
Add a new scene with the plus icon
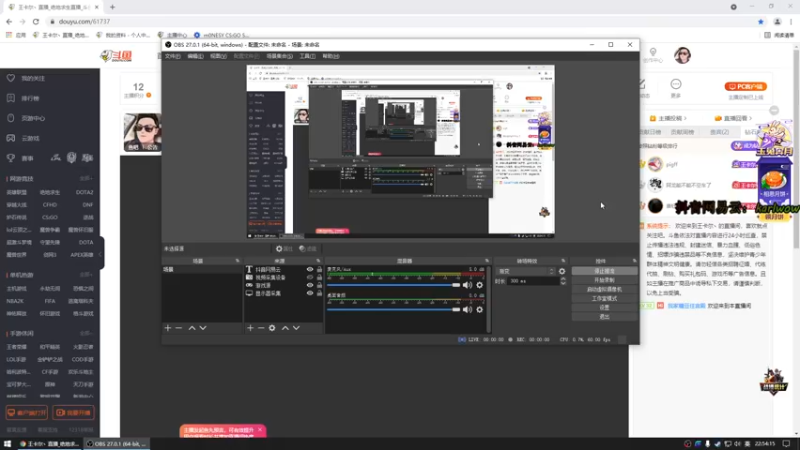pyautogui.click(x=168, y=328)
